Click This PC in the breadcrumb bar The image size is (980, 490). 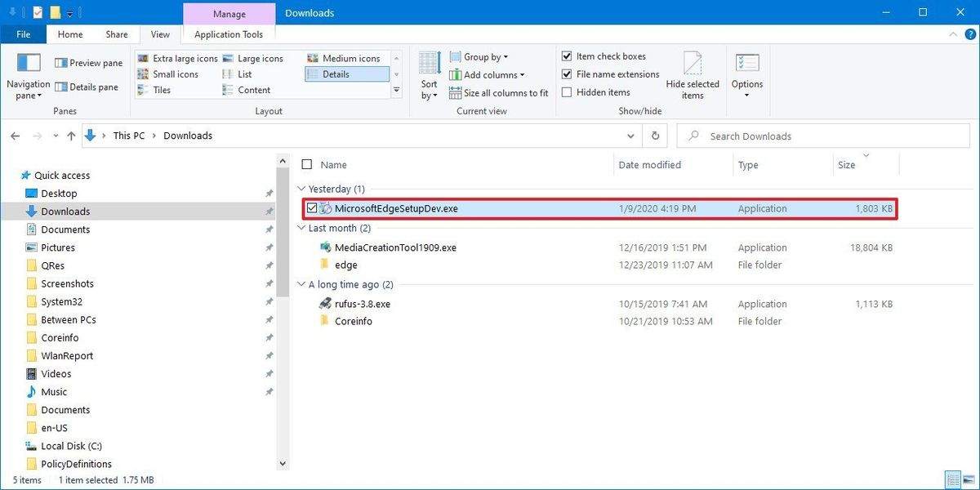pyautogui.click(x=128, y=136)
